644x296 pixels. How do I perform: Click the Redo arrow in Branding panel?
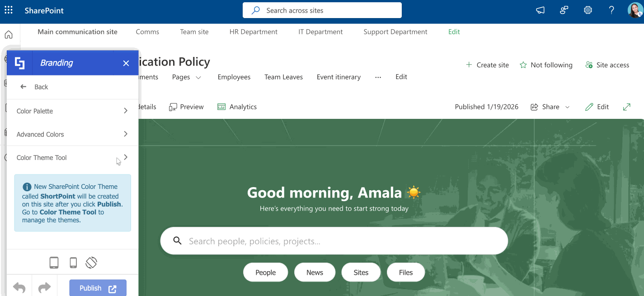tap(44, 288)
